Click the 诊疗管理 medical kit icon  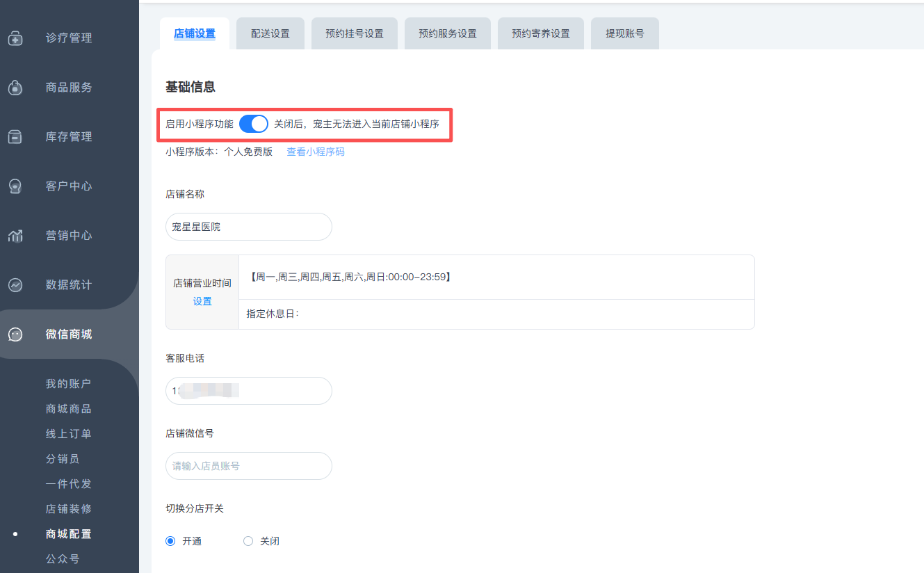coord(15,38)
